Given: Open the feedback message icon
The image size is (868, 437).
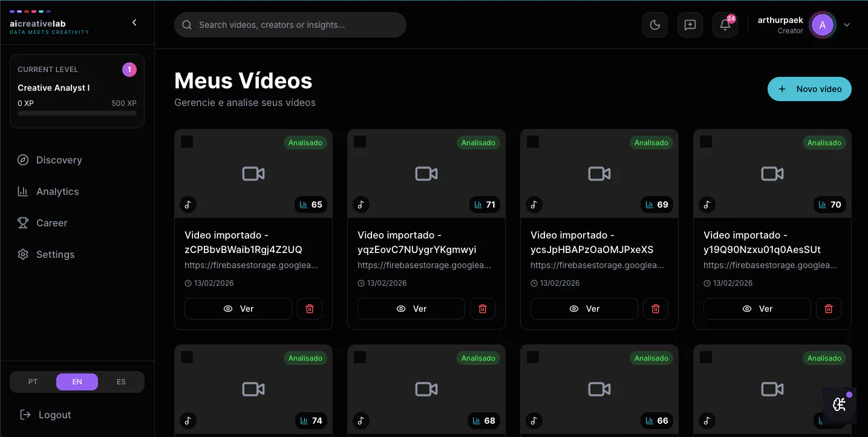Looking at the screenshot, I should tap(690, 25).
